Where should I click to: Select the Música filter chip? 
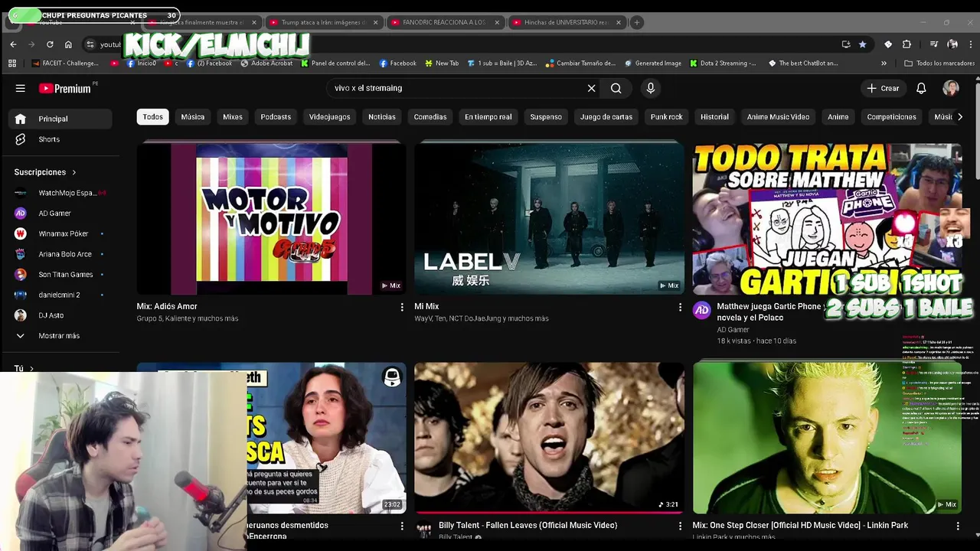tap(193, 117)
